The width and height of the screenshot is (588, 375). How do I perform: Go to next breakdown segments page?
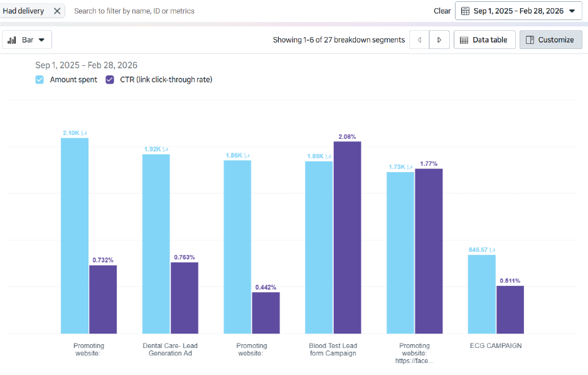[x=439, y=40]
